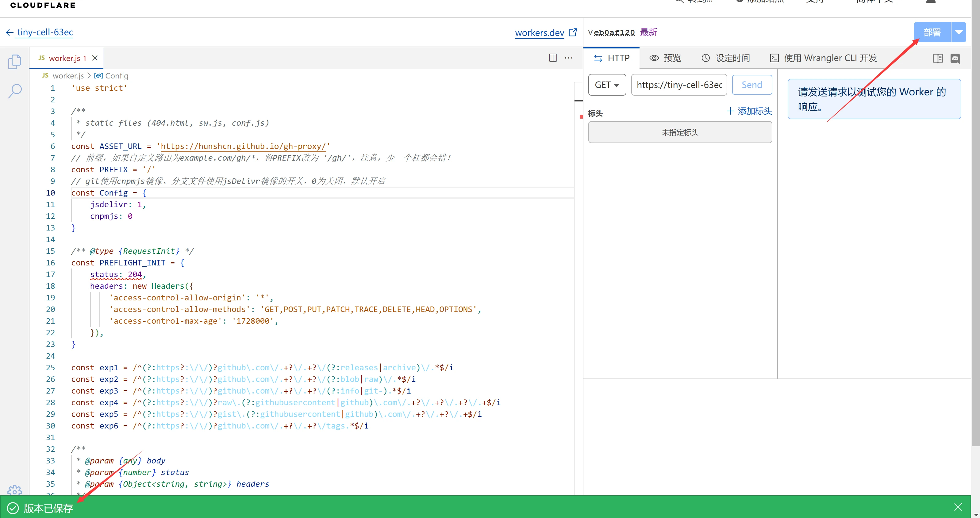Click the 'use strict' line
The height and width of the screenshot is (518, 980).
coord(99,88)
